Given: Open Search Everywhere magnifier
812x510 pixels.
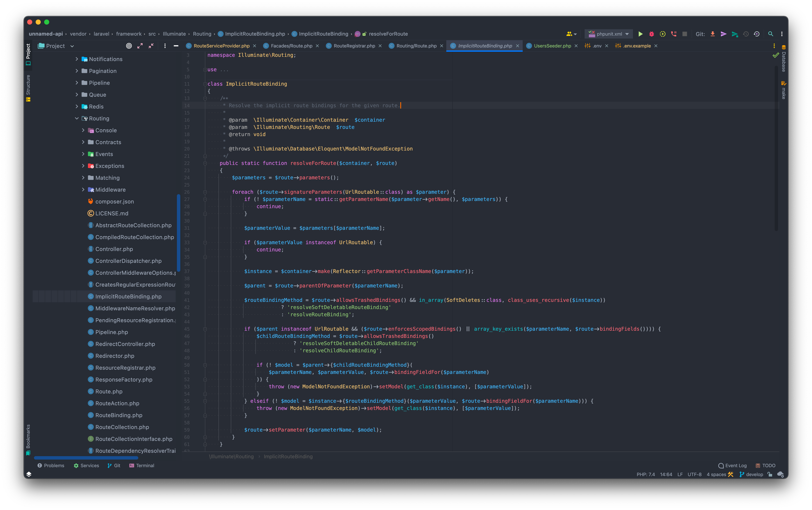Looking at the screenshot, I should click(x=770, y=34).
